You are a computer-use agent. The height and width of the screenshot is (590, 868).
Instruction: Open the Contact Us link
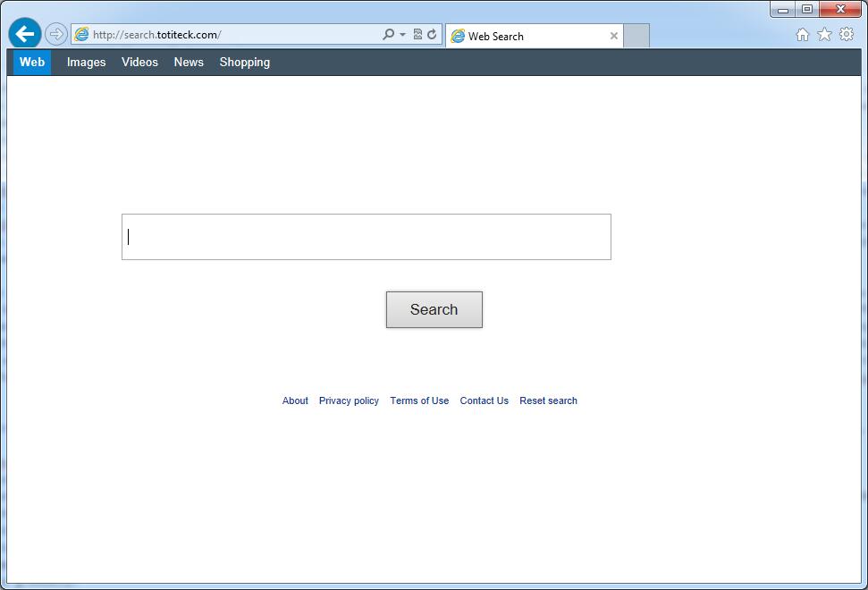(x=485, y=400)
